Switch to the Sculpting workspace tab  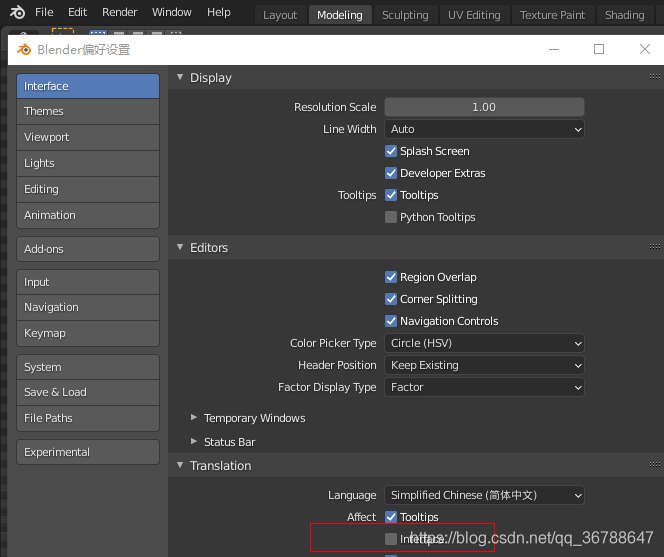tap(405, 15)
